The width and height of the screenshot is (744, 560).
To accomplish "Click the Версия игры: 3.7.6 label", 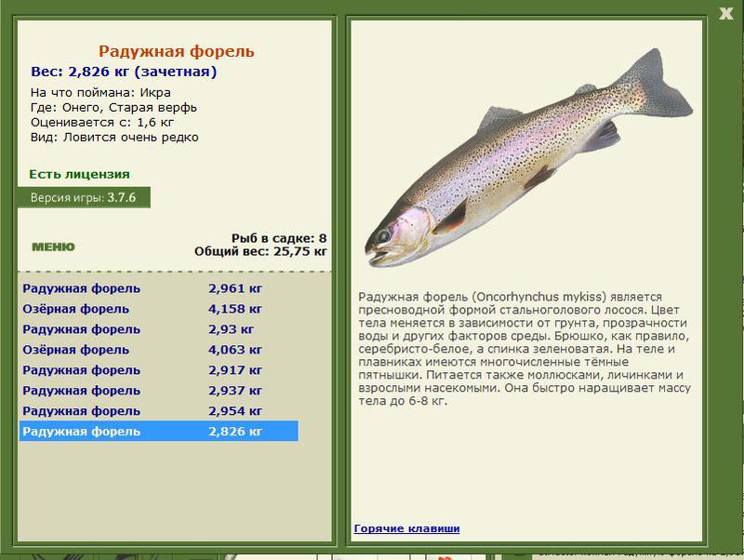I will point(84,197).
